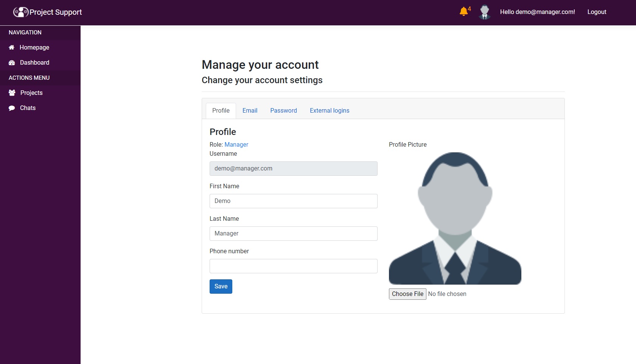Focus the Last Name input field
The width and height of the screenshot is (636, 364).
pos(294,234)
